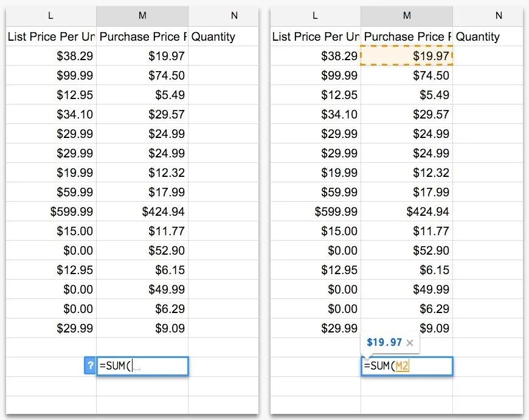Screen dimensions: 529x420
Task: Dismiss the $19.97 value tooltip with X
Action: 410,343
